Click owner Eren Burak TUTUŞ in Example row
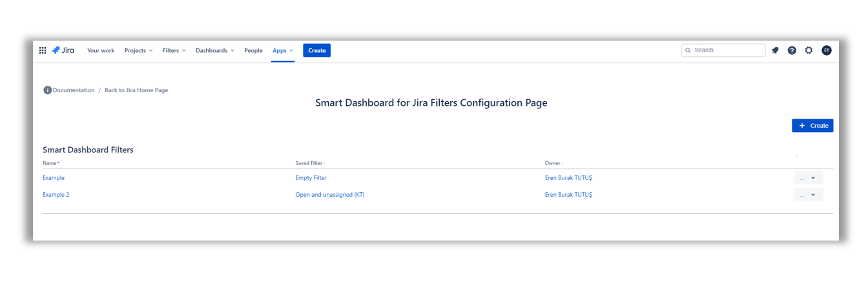The width and height of the screenshot is (868, 287). [568, 178]
